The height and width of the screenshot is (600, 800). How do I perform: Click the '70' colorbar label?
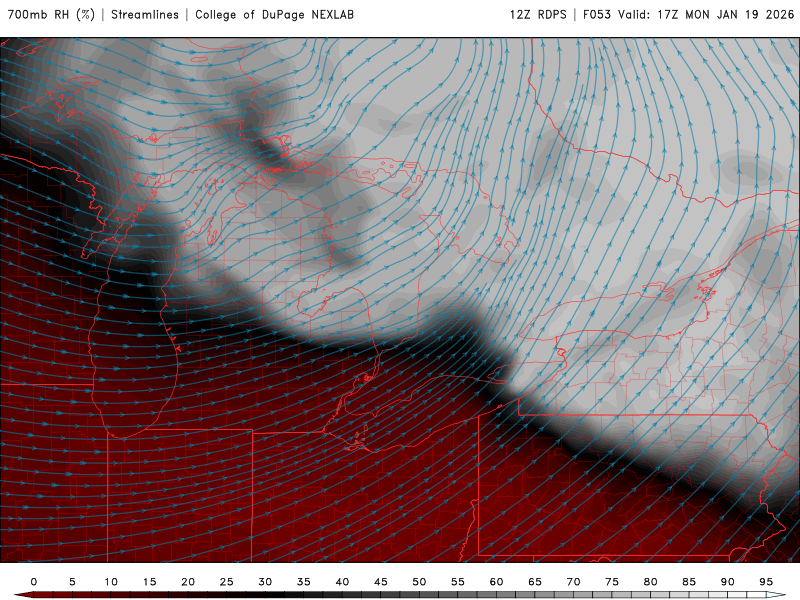coord(573,582)
